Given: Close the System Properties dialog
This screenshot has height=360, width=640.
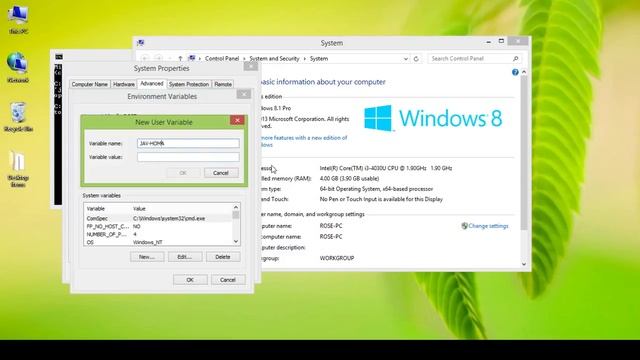Looking at the screenshot, I should [251, 66].
